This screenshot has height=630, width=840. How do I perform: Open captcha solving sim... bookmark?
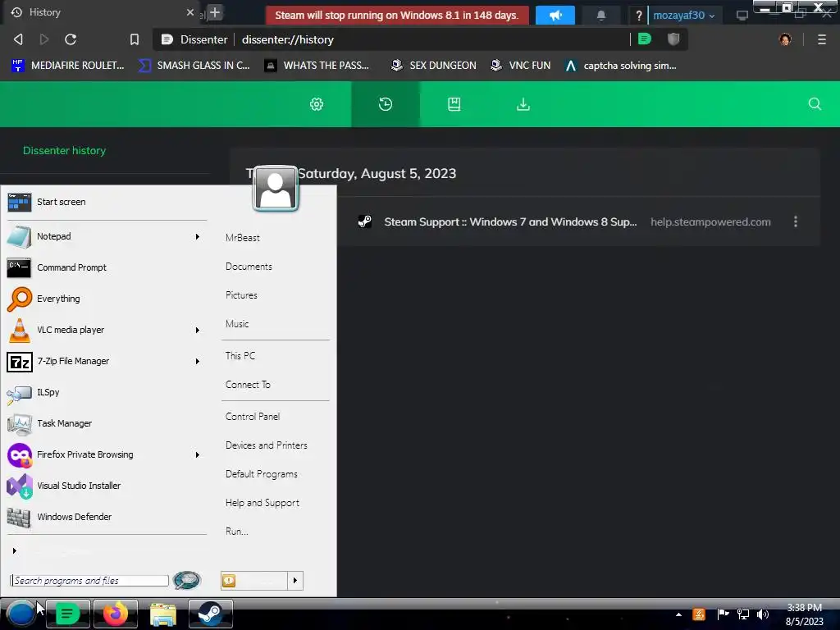[621, 66]
